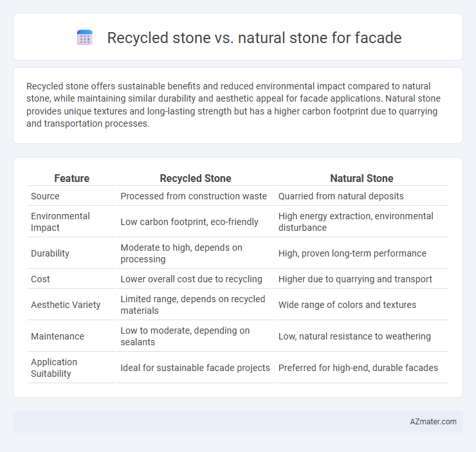Click the 'Feature' column header
This screenshot has height=452, width=476.
(71, 178)
